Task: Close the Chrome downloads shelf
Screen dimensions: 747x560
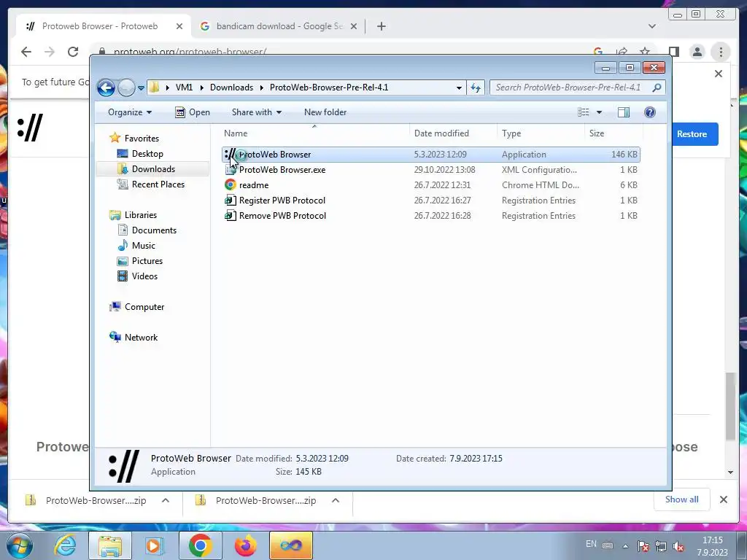Action: (x=723, y=499)
